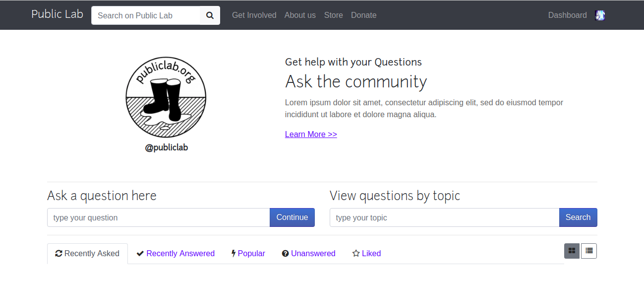Open the About us menu
The height and width of the screenshot is (284, 644).
(300, 15)
